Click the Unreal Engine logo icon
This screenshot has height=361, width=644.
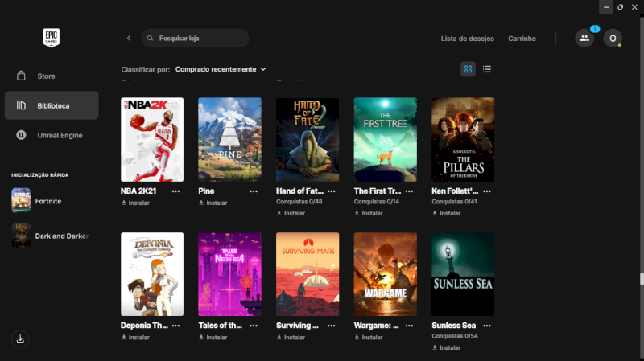[x=22, y=135]
